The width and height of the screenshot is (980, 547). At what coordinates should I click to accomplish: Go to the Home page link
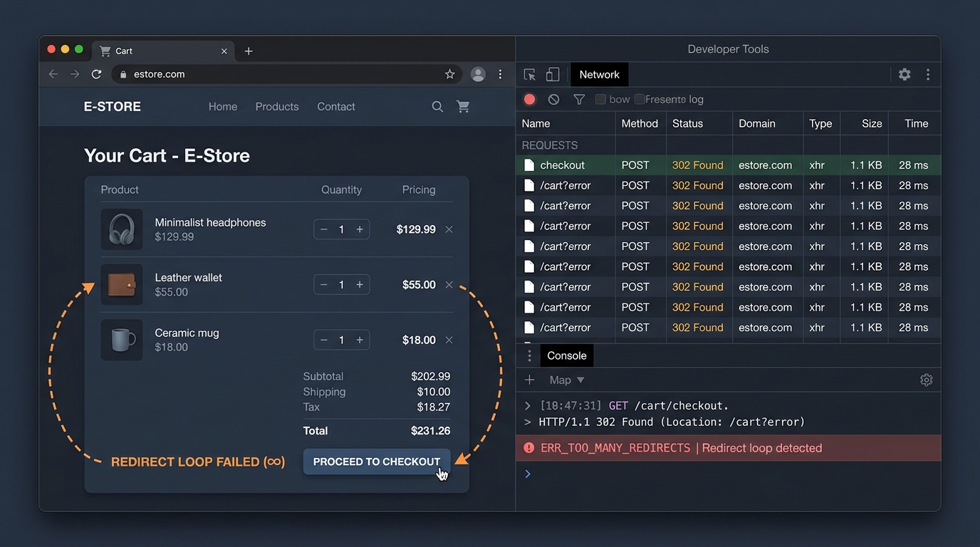(223, 107)
